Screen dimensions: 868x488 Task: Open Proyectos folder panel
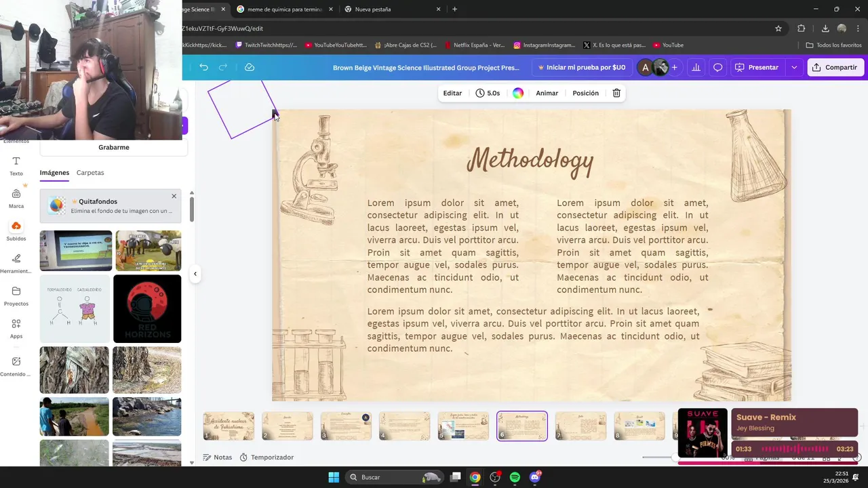[x=16, y=296]
